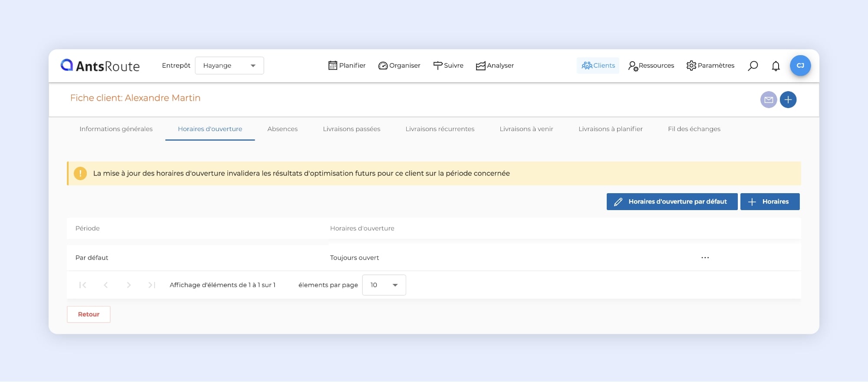868x382 pixels.
Task: Open the search magnifier icon
Action: coord(753,66)
